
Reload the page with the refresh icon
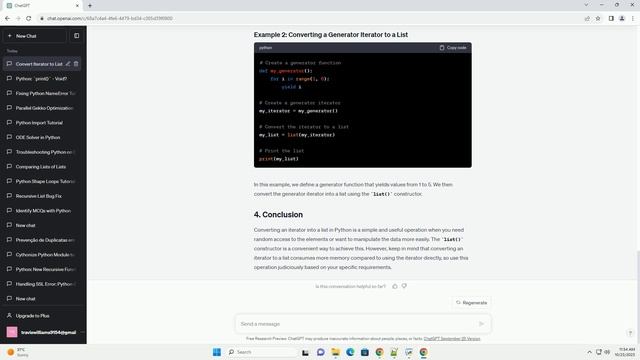(x=29, y=18)
